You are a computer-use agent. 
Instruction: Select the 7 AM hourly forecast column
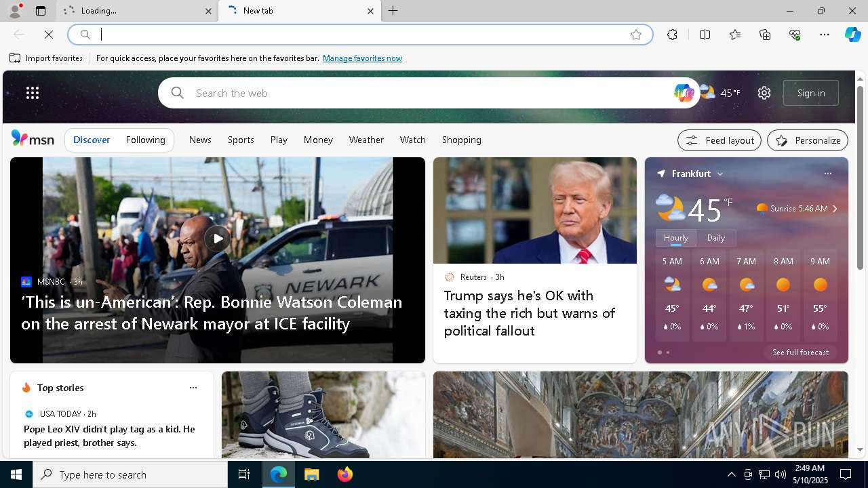click(x=746, y=295)
